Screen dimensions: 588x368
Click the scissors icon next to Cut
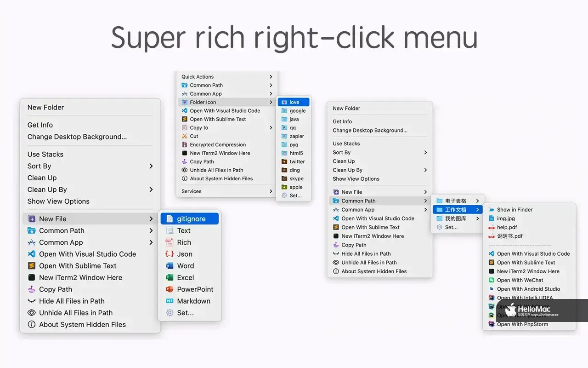(185, 136)
